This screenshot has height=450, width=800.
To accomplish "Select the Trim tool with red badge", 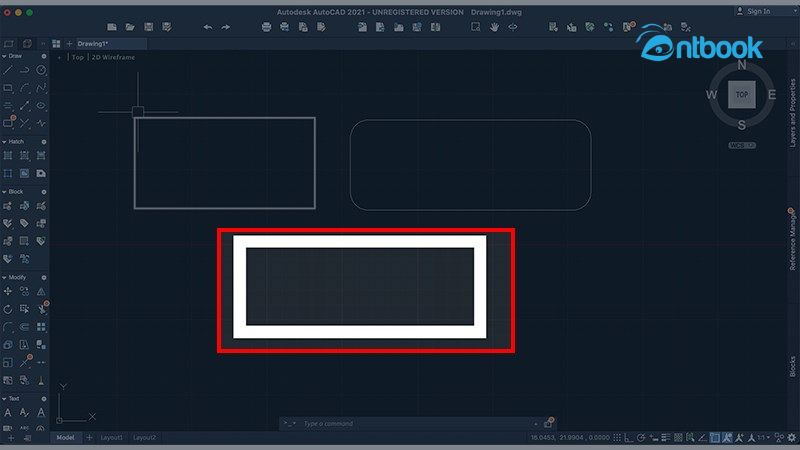I will coord(42,309).
